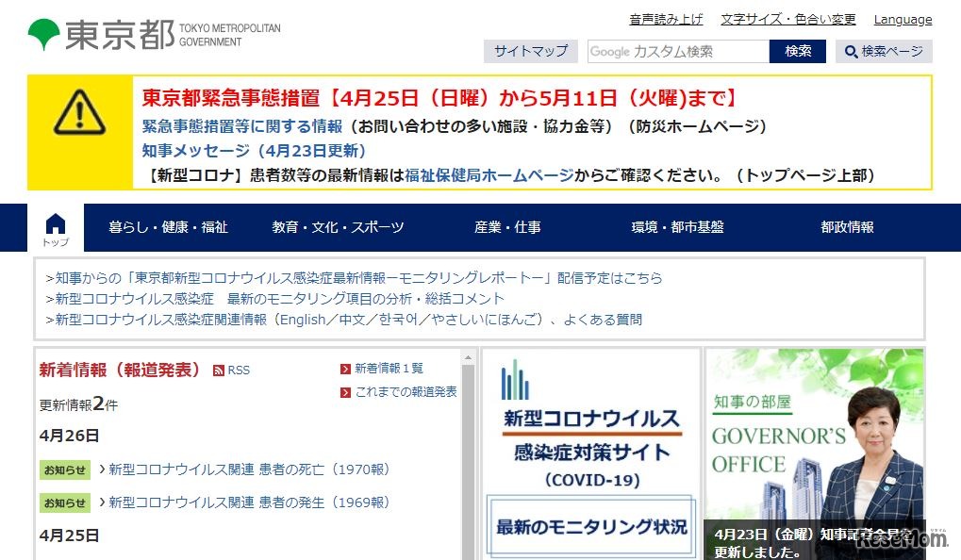
Task: Focus the Google カスタム検索 field
Action: click(x=678, y=52)
